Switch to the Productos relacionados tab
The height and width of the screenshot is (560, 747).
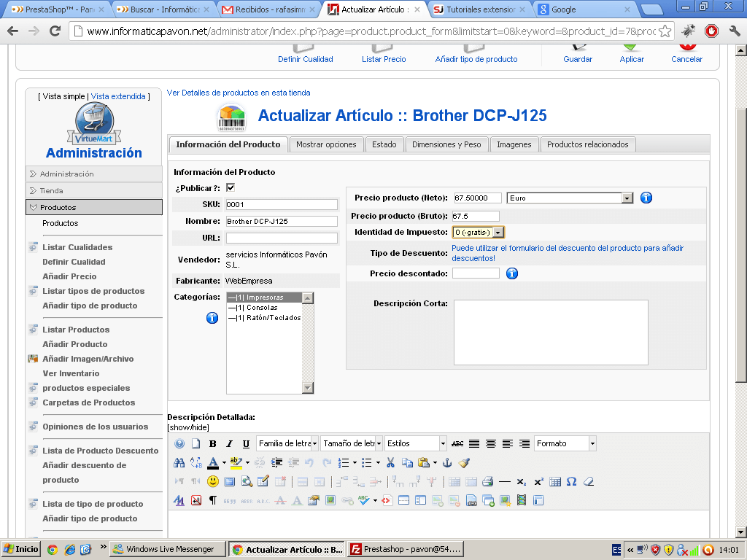(587, 145)
